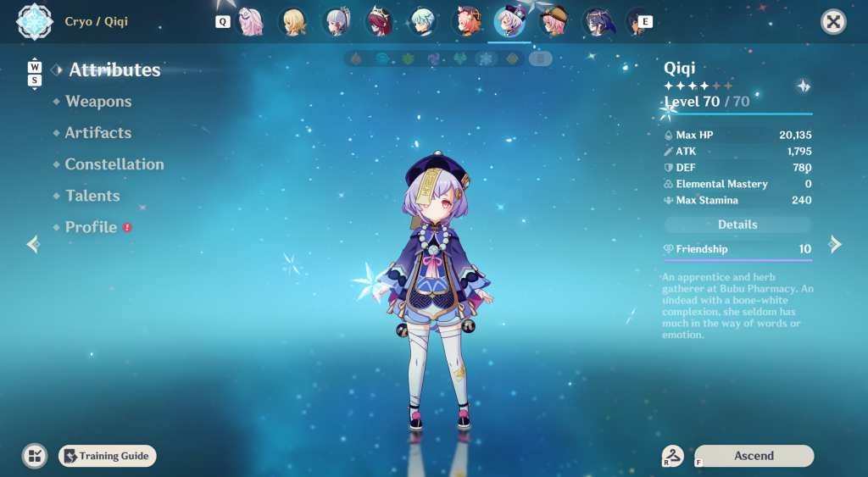Click the Ascend button

coord(754,456)
